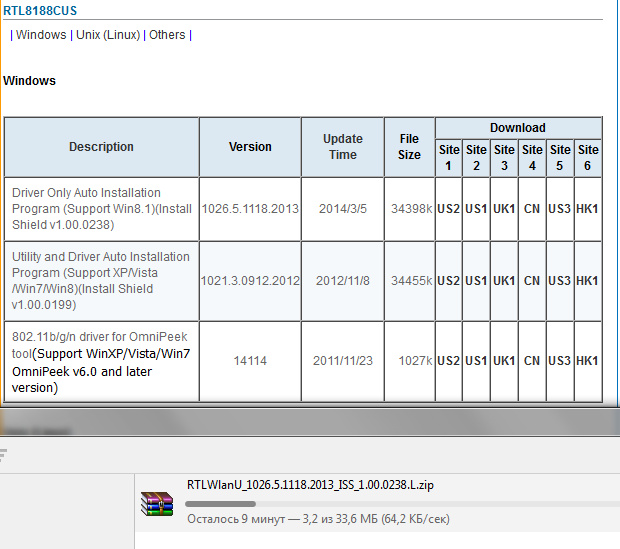
Task: Click version cell 1021.3.0912.2012
Action: pyautogui.click(x=250, y=280)
